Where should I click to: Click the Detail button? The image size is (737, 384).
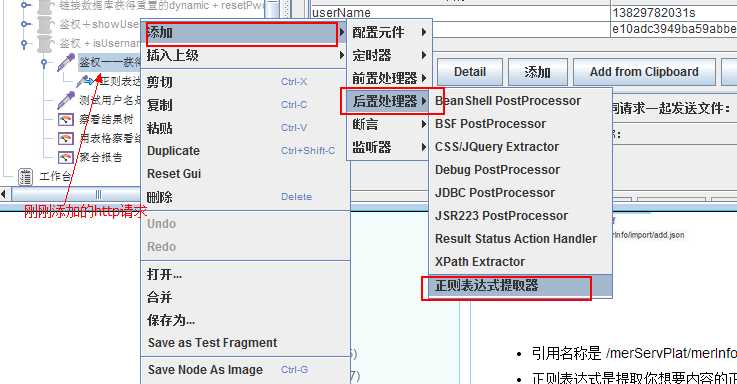click(470, 72)
